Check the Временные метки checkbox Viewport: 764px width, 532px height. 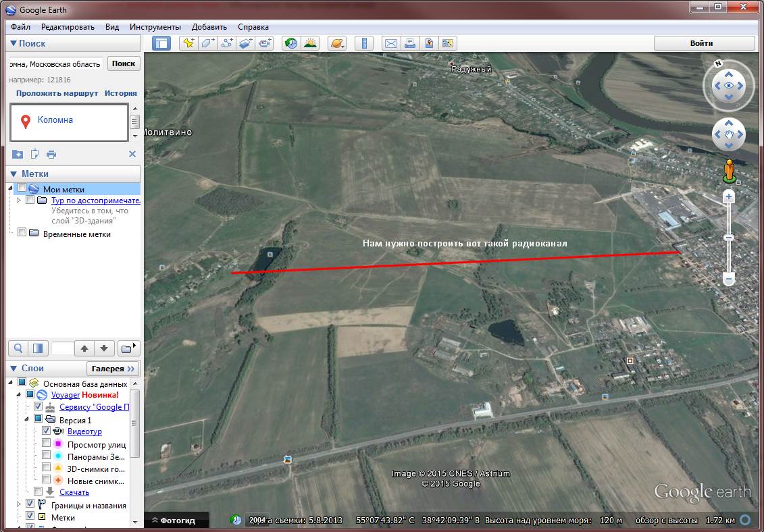[x=22, y=233]
